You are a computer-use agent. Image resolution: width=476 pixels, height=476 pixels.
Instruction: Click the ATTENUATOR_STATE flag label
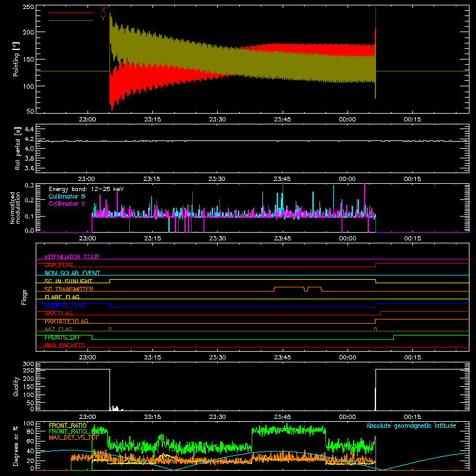pos(72,257)
